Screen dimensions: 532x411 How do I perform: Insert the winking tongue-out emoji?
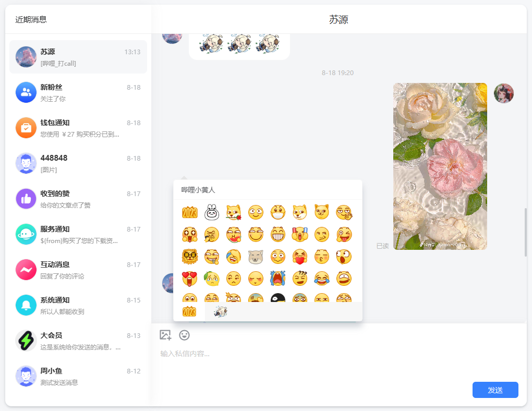[344, 235]
